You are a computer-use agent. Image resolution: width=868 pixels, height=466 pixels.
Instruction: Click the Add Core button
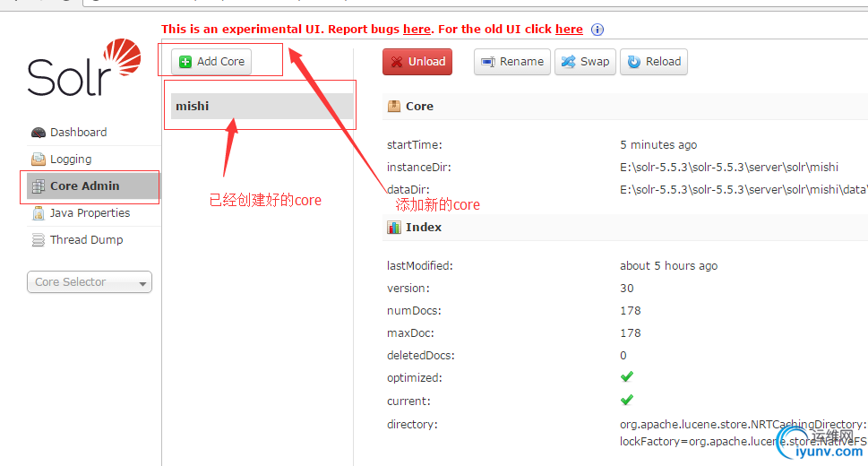pyautogui.click(x=211, y=62)
